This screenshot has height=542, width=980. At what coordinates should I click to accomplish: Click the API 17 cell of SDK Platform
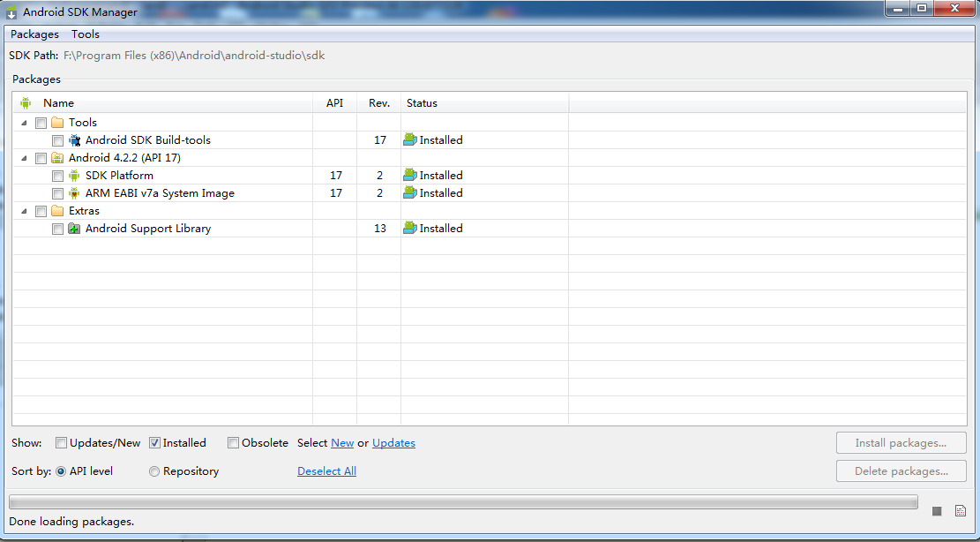335,176
